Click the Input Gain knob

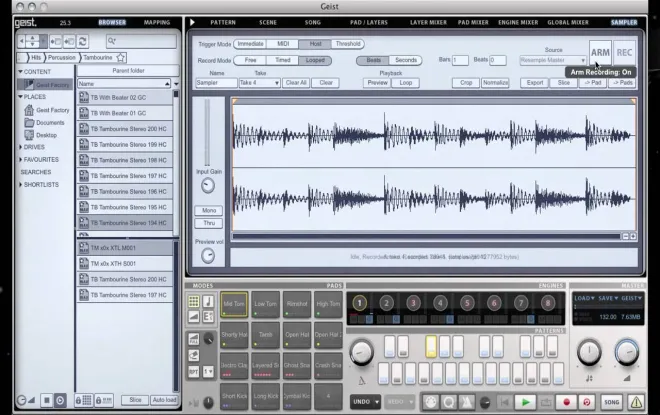[208, 186]
